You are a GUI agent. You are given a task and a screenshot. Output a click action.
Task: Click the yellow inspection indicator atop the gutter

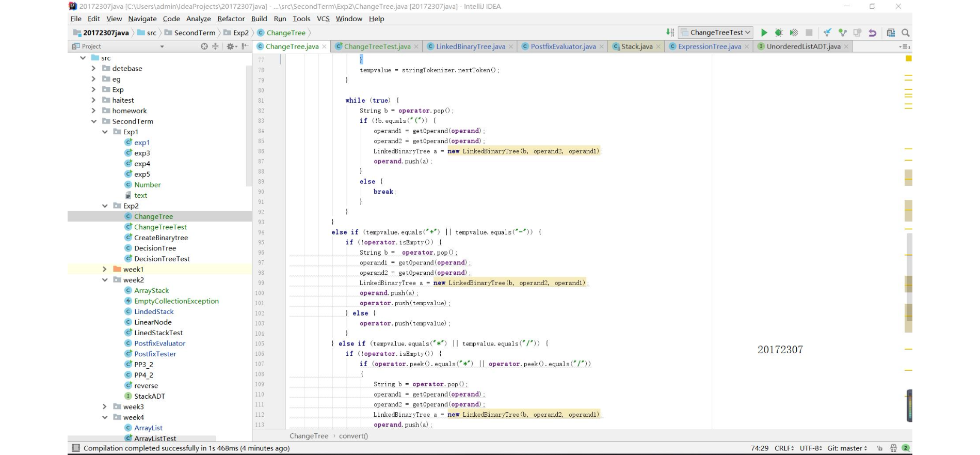point(908,58)
